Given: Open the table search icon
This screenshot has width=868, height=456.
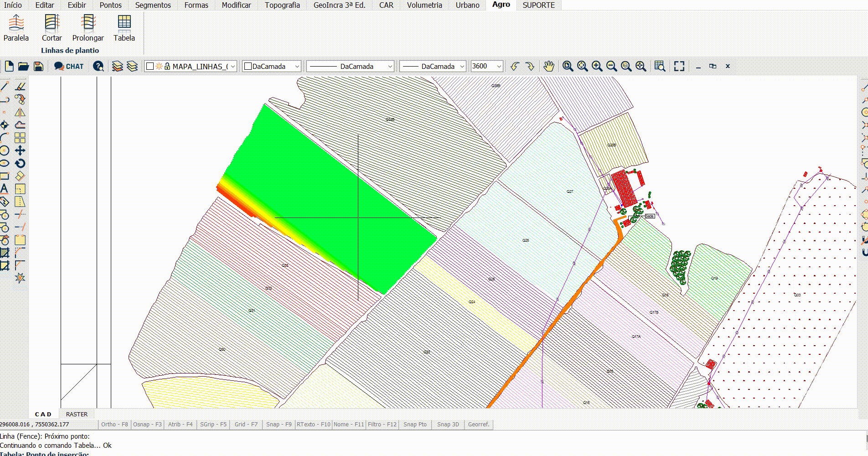Looking at the screenshot, I should [x=660, y=66].
